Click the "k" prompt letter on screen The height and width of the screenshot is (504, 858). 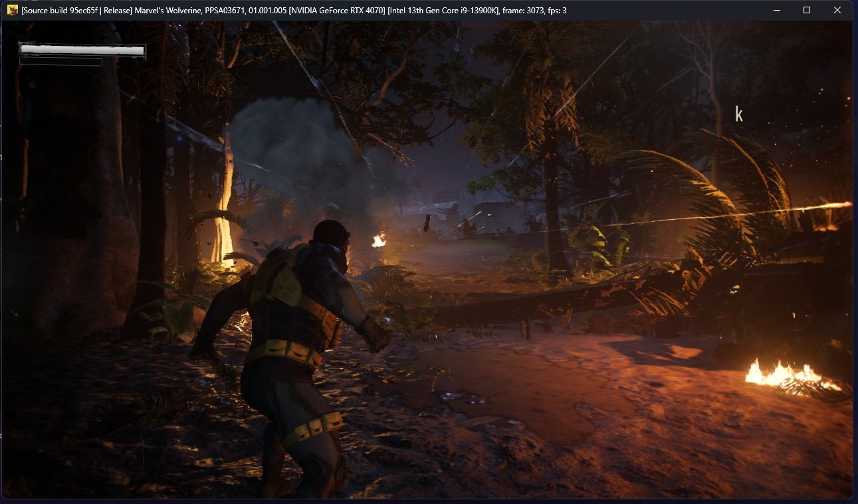pyautogui.click(x=738, y=114)
